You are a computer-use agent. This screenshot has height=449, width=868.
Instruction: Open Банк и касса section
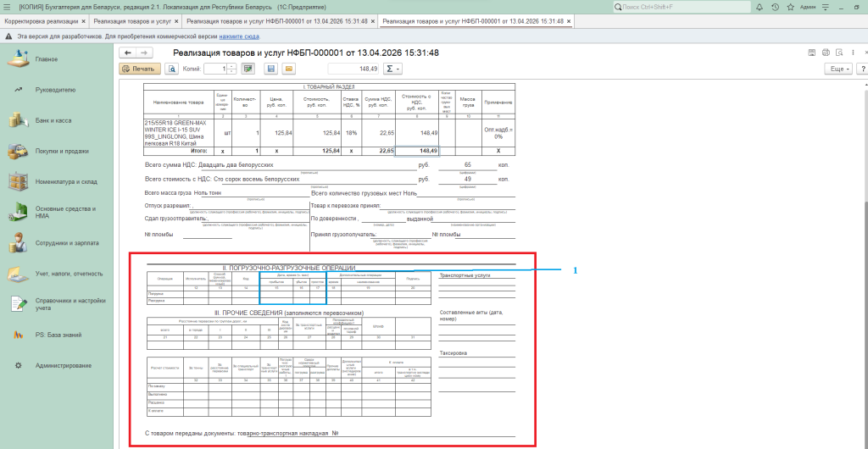(53, 121)
